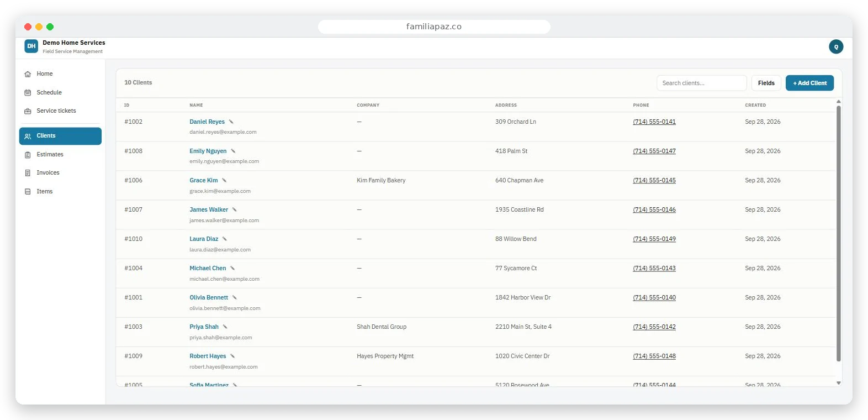This screenshot has height=420, width=868.
Task: Select the Hayes Property Mgmt cell
Action: tap(385, 356)
